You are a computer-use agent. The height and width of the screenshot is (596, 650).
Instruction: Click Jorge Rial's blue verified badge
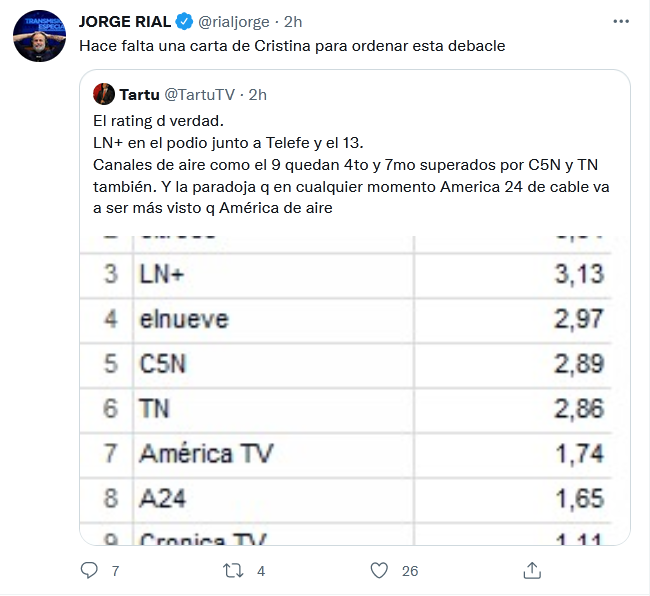coord(184,22)
